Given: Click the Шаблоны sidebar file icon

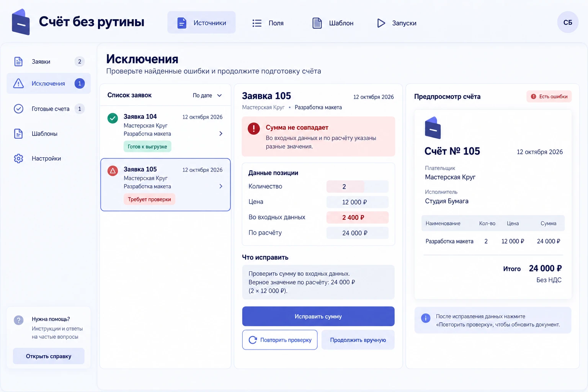Looking at the screenshot, I should [x=18, y=134].
